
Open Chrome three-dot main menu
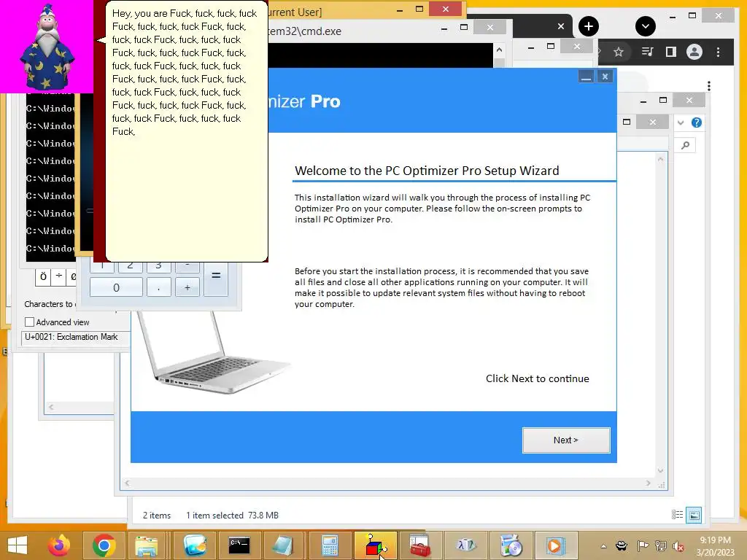pos(719,52)
